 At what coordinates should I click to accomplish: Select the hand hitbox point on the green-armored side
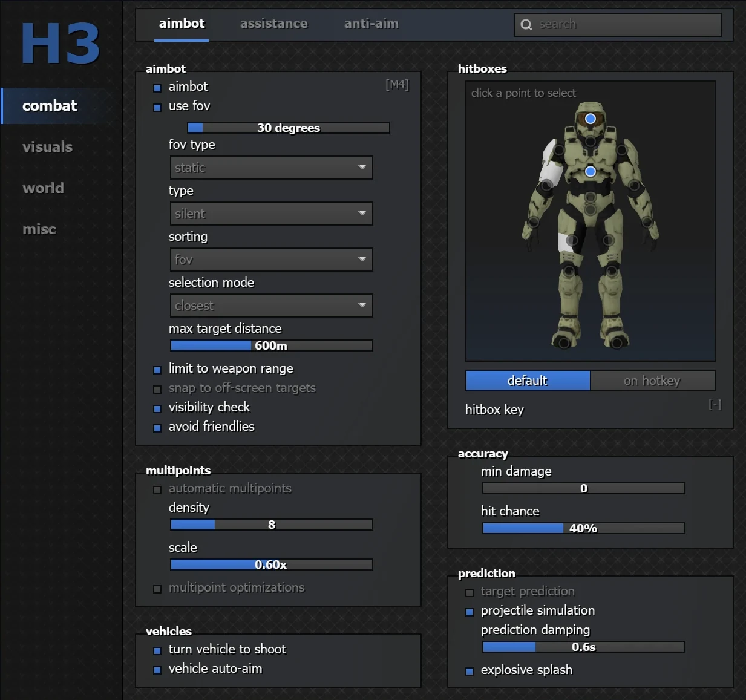pos(647,222)
